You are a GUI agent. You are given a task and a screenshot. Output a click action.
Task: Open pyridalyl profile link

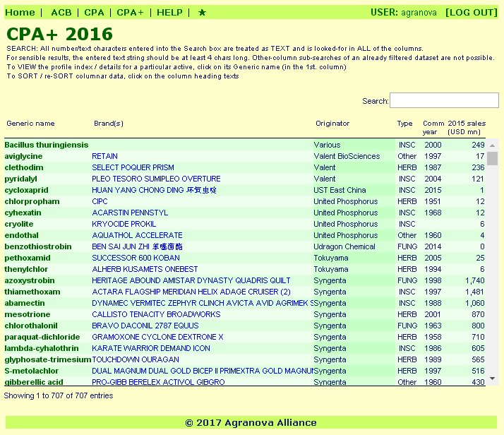point(21,179)
